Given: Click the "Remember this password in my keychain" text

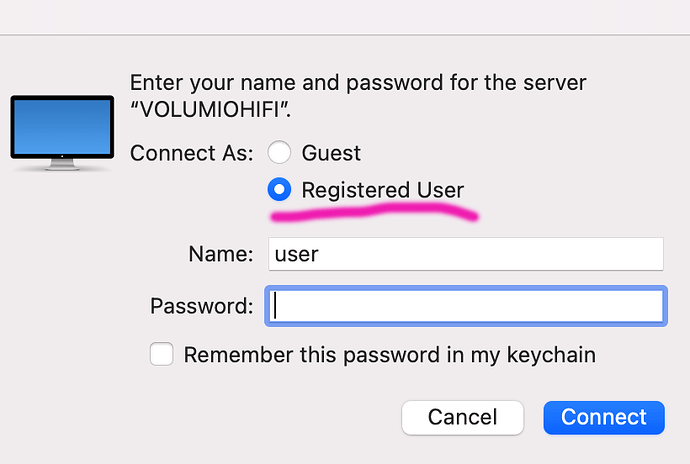Looking at the screenshot, I should [389, 354].
